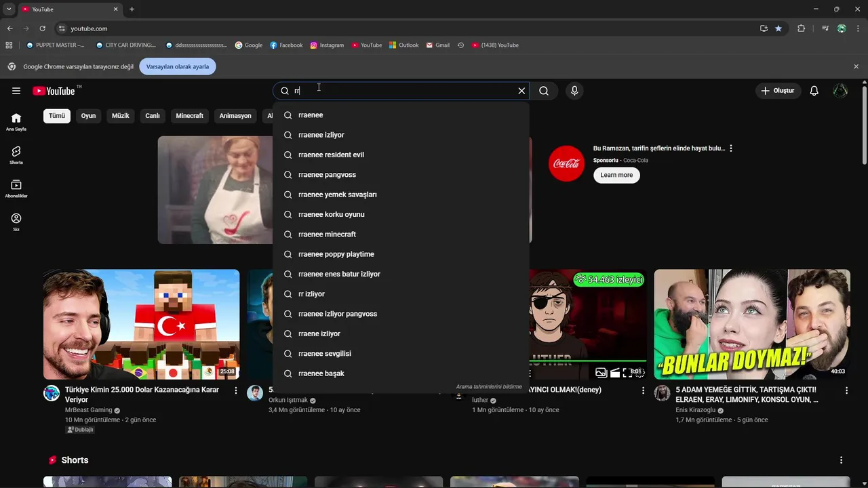Choose the suggestion 'rraenee'
The width and height of the screenshot is (868, 488).
(x=401, y=115)
